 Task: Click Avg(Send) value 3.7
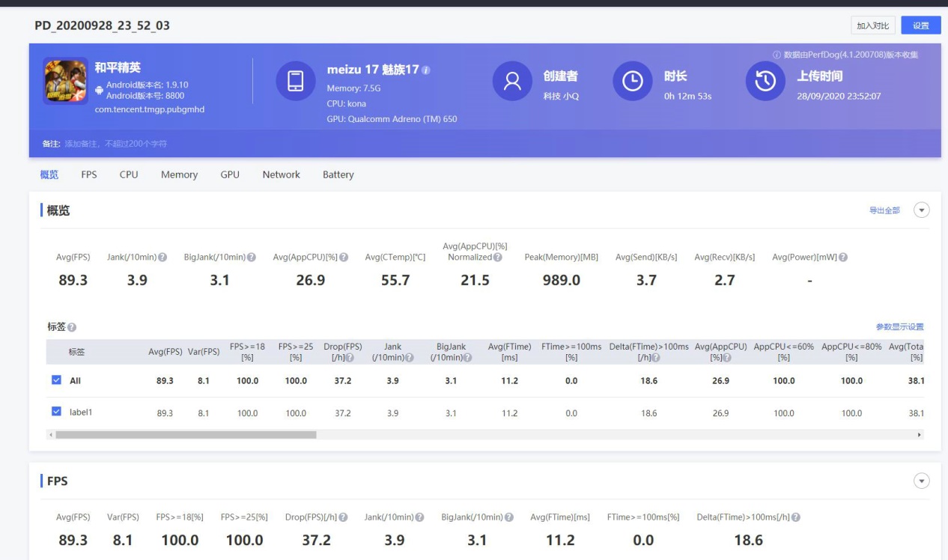[x=645, y=281]
